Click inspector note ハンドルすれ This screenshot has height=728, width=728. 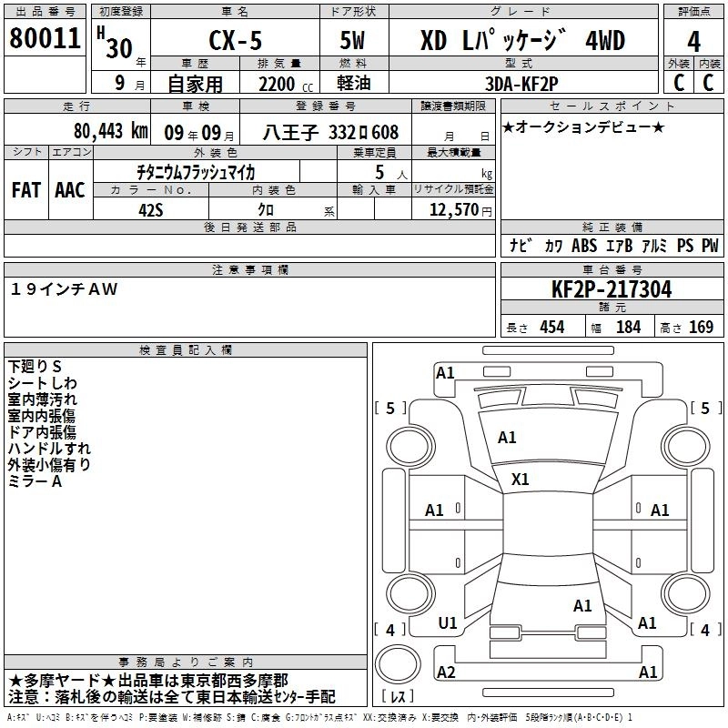(x=49, y=449)
